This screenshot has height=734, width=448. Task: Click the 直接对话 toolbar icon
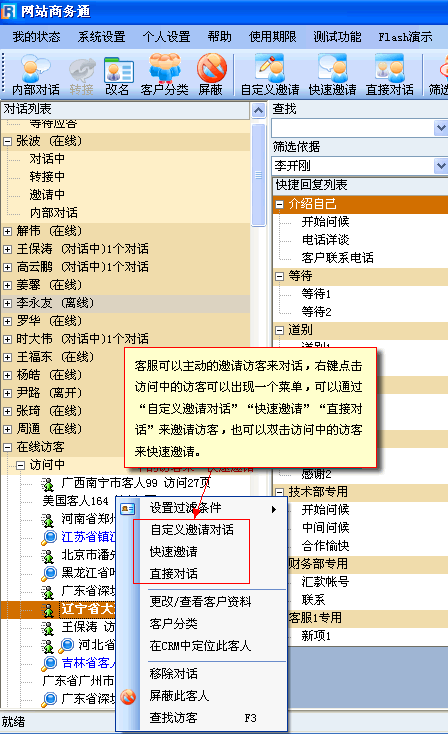point(389,75)
